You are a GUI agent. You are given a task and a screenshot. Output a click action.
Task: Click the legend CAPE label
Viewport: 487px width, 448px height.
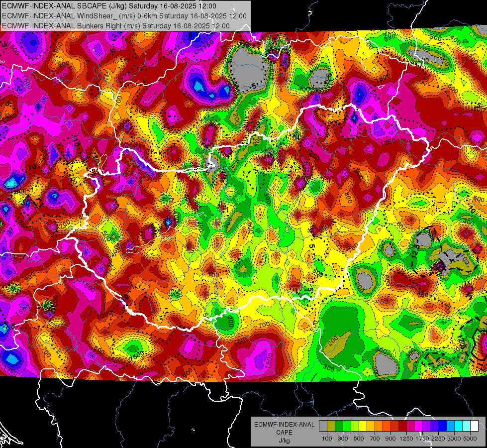[284, 433]
